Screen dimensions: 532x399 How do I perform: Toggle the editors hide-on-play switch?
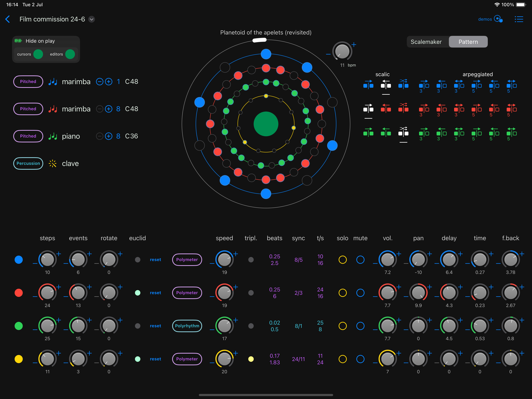click(x=70, y=54)
